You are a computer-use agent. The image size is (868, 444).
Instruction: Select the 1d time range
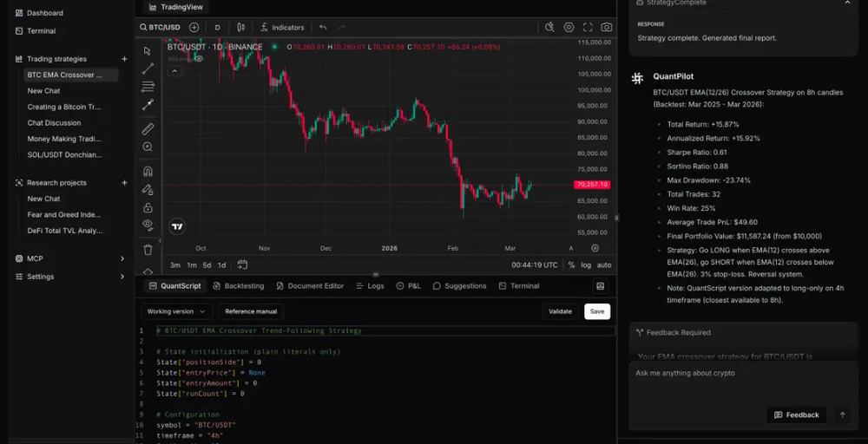[221, 264]
